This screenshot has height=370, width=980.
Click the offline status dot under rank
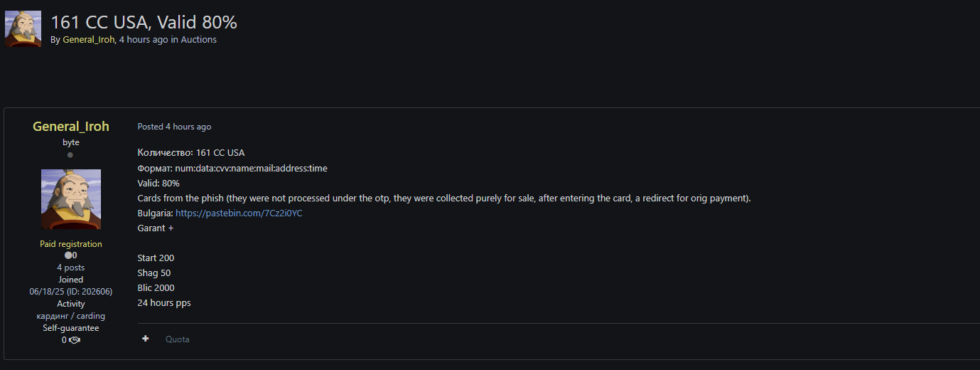[x=70, y=154]
